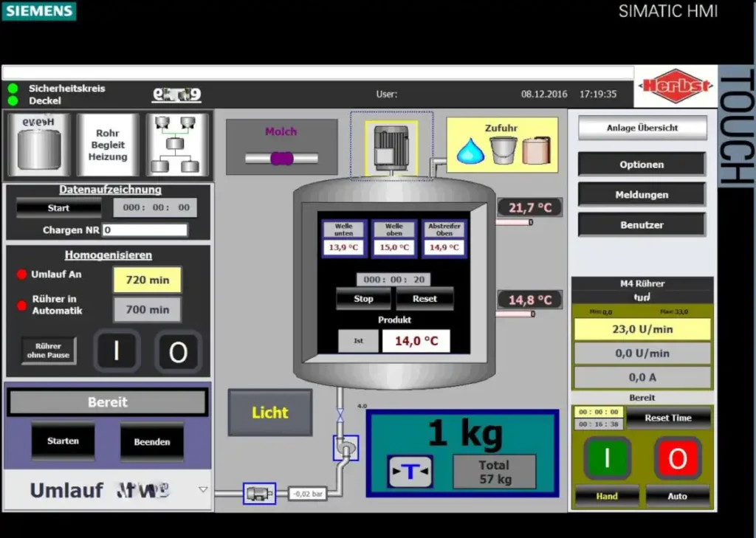
Task: Toggle the Licht button
Action: 270,413
